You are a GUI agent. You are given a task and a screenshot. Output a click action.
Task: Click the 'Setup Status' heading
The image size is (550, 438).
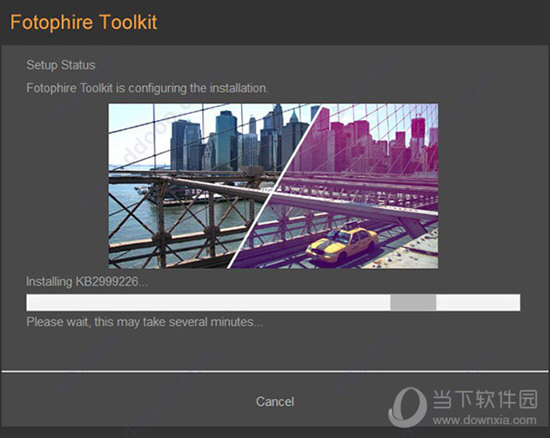(61, 65)
